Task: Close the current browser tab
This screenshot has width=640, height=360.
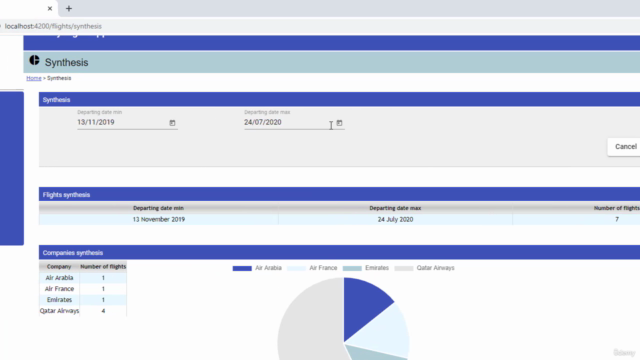Action: (50, 8)
